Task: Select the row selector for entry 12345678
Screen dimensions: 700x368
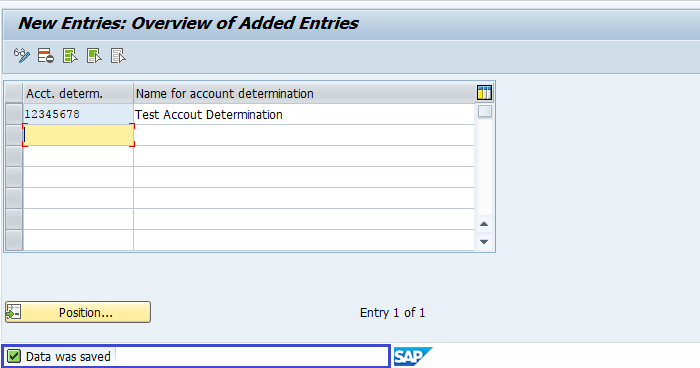Action: [14, 114]
